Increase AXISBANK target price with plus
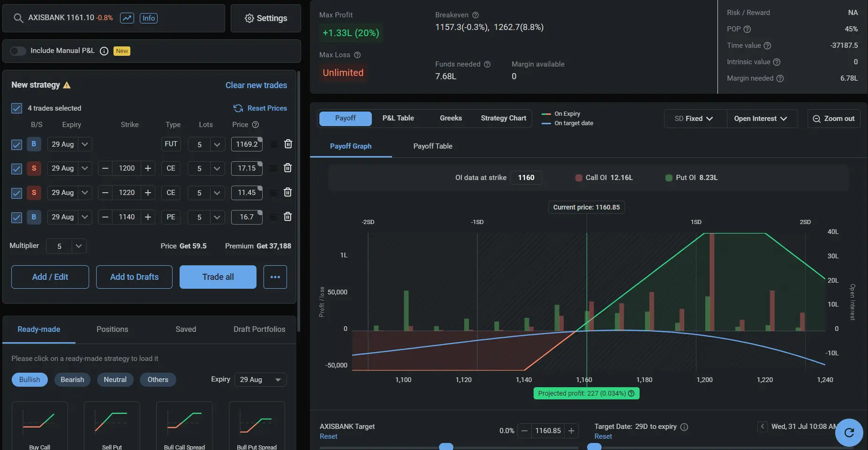The image size is (868, 450). [x=571, y=431]
